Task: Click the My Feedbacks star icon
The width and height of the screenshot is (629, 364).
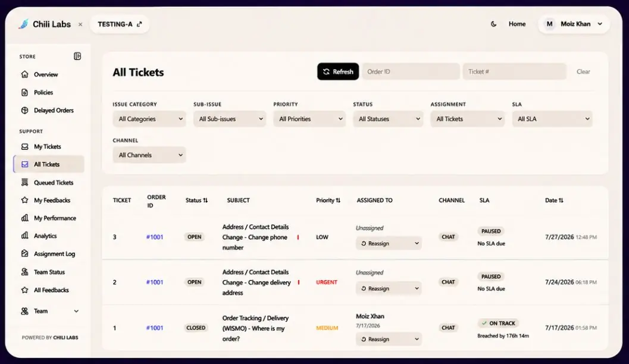Action: pos(25,200)
